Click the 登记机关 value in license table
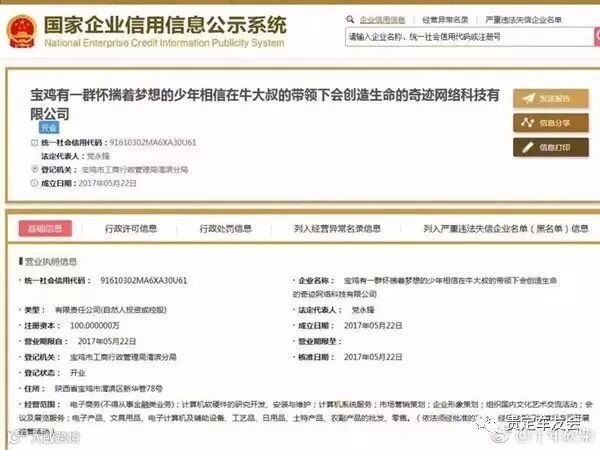The width and height of the screenshot is (600, 450). [123, 357]
